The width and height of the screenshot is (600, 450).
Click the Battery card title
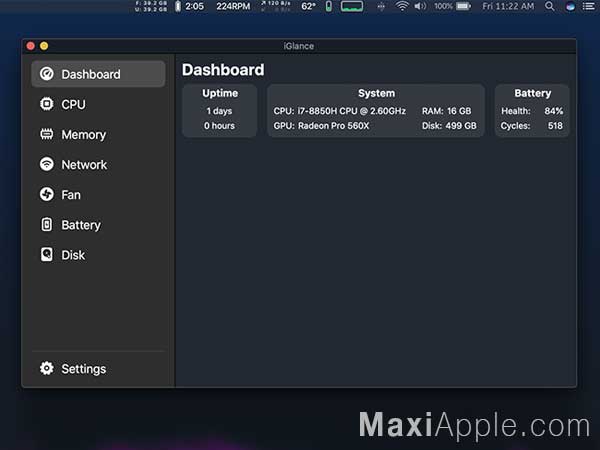[x=533, y=93]
